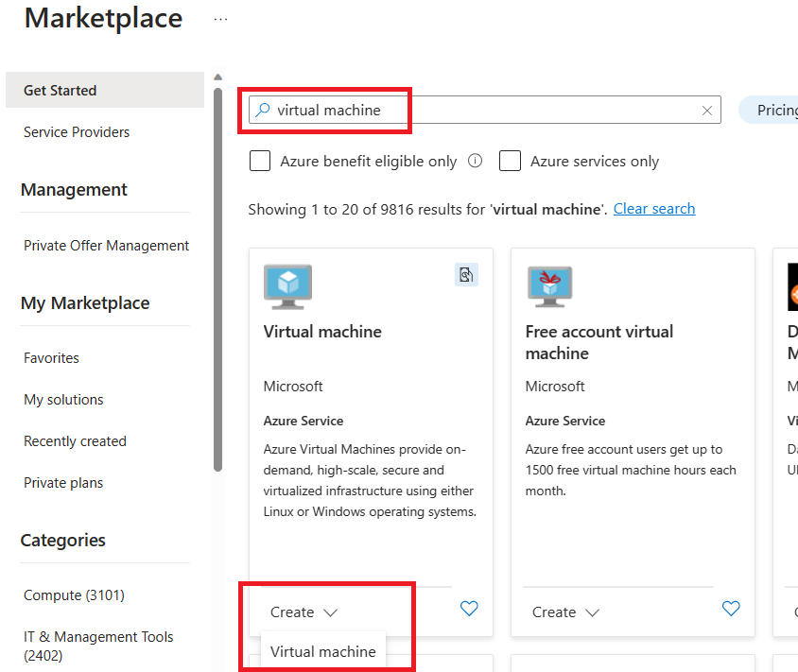
Task: Click the Clear search link
Action: [x=653, y=209]
